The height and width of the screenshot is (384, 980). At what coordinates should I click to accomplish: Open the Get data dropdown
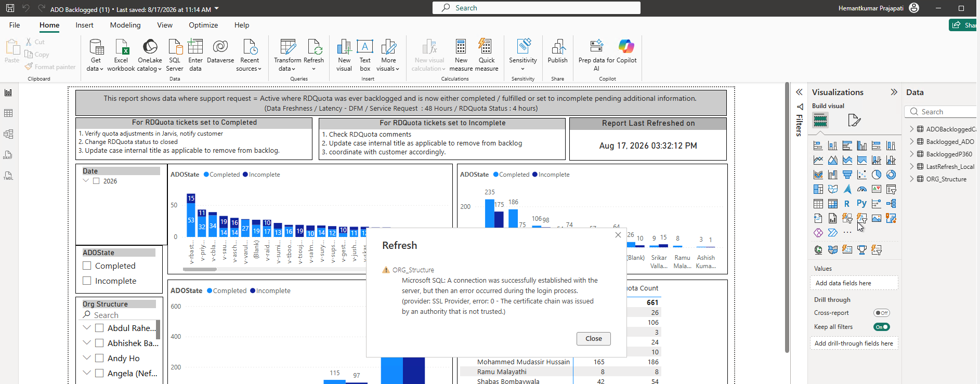(x=96, y=64)
